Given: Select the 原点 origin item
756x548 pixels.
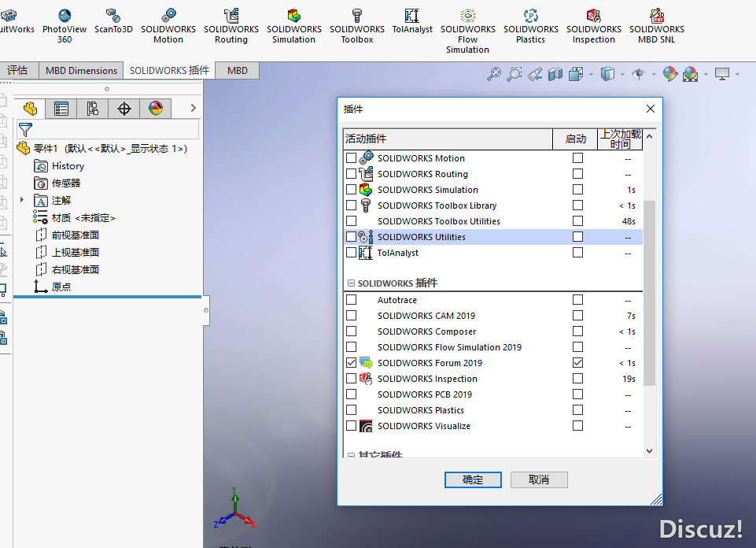Looking at the screenshot, I should [53, 287].
